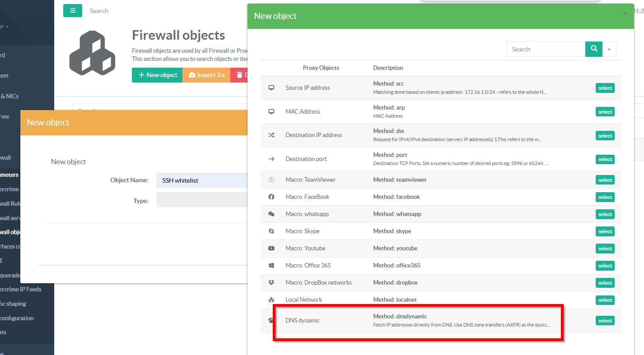Image resolution: width=644 pixels, height=355 pixels.
Task: Click the magnifier search button in dialog
Action: tap(594, 49)
